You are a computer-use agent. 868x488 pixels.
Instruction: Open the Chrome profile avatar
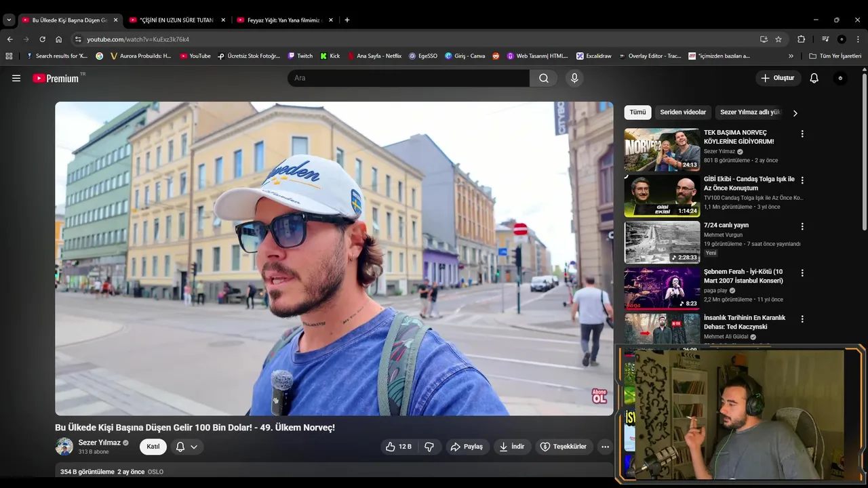click(842, 39)
